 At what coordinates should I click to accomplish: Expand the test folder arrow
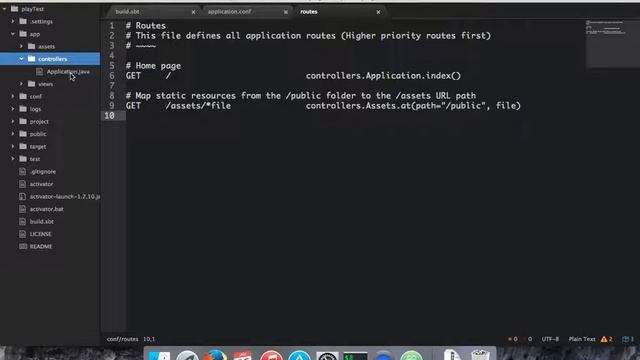(13, 158)
